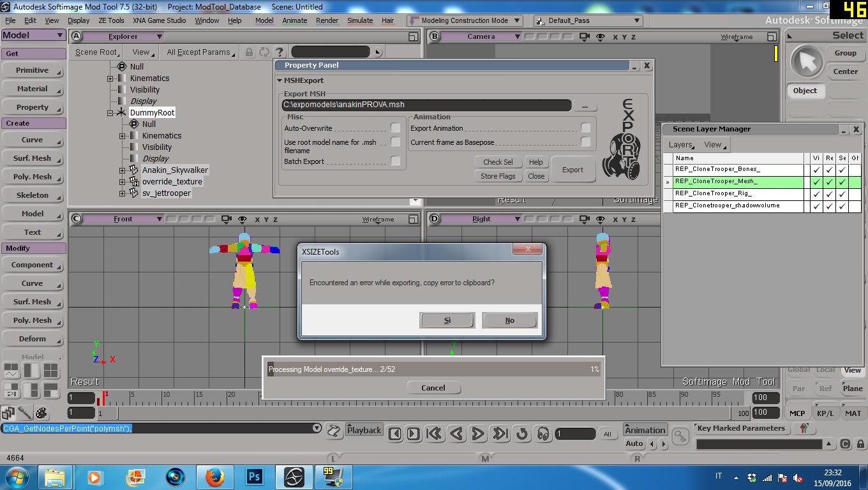
Task: Toggle visibility check for REP_CloneTrooper_Bones_ layer
Action: 816,170
